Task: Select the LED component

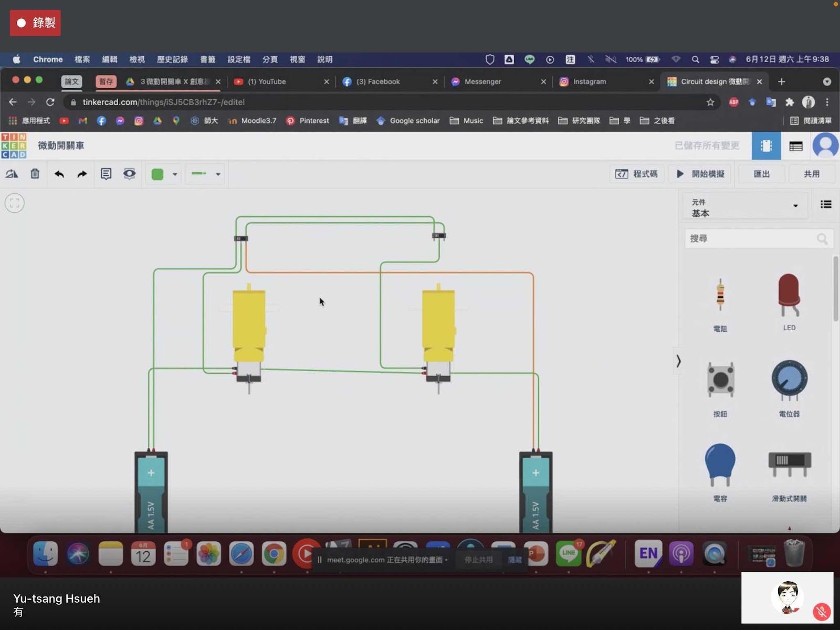Action: [x=789, y=302]
